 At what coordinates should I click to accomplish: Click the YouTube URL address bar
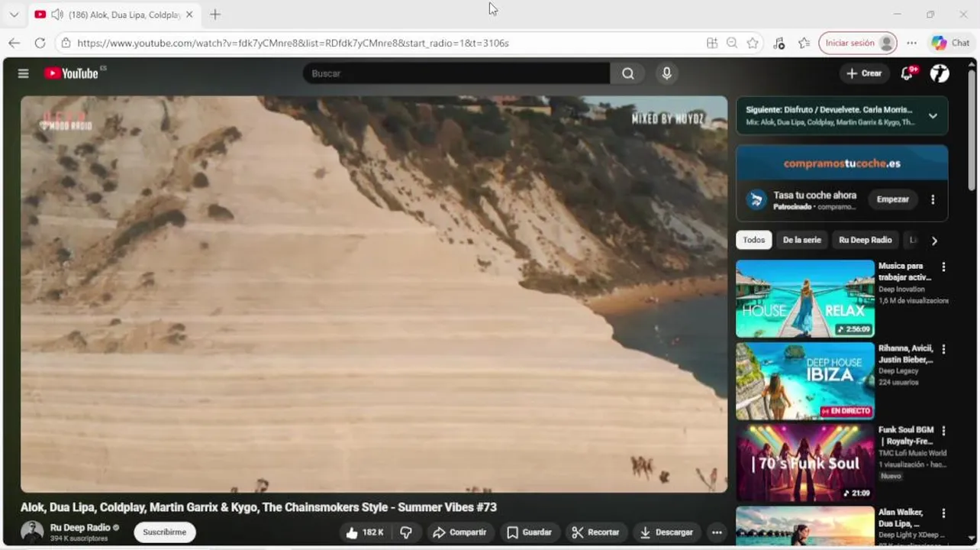[x=293, y=43]
